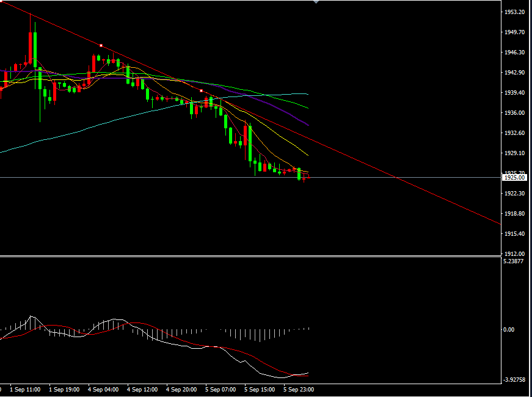The image size is (532, 397).
Task: Click the 4 Sep 04:00 time label
Action: click(x=103, y=390)
